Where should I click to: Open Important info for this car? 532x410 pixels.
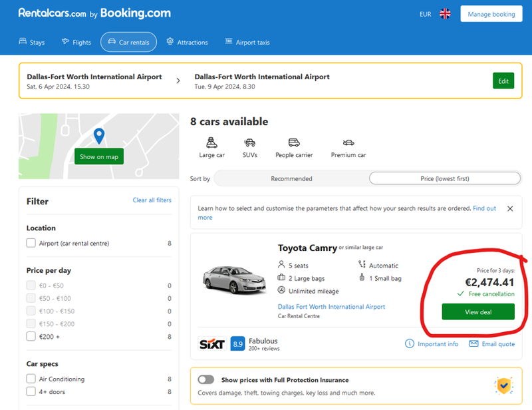pyautogui.click(x=438, y=343)
